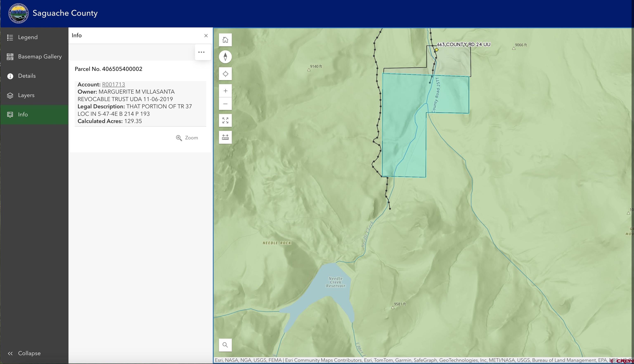Image resolution: width=634 pixels, height=364 pixels.
Task: Click the yellow diamond address marker on map
Action: tap(436, 50)
